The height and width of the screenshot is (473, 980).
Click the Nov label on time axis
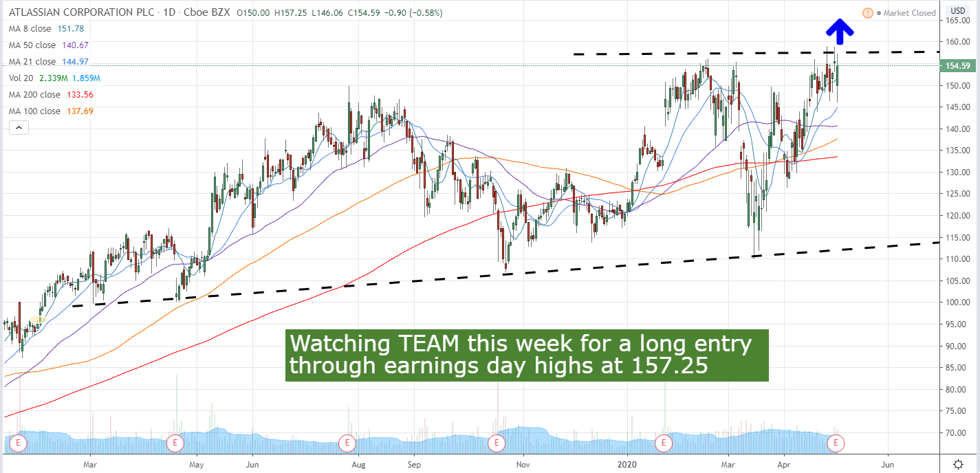[x=522, y=463]
